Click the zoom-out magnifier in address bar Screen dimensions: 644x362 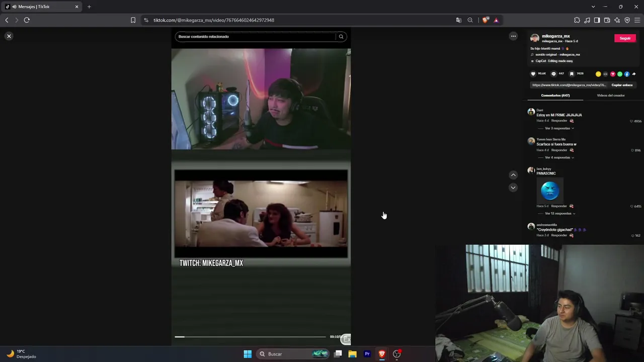(x=470, y=20)
